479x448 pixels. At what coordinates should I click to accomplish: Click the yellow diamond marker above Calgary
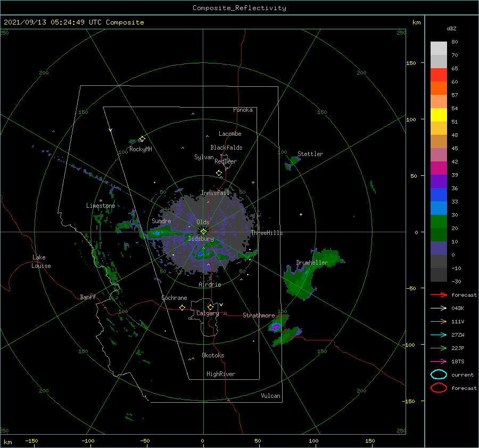210,307
